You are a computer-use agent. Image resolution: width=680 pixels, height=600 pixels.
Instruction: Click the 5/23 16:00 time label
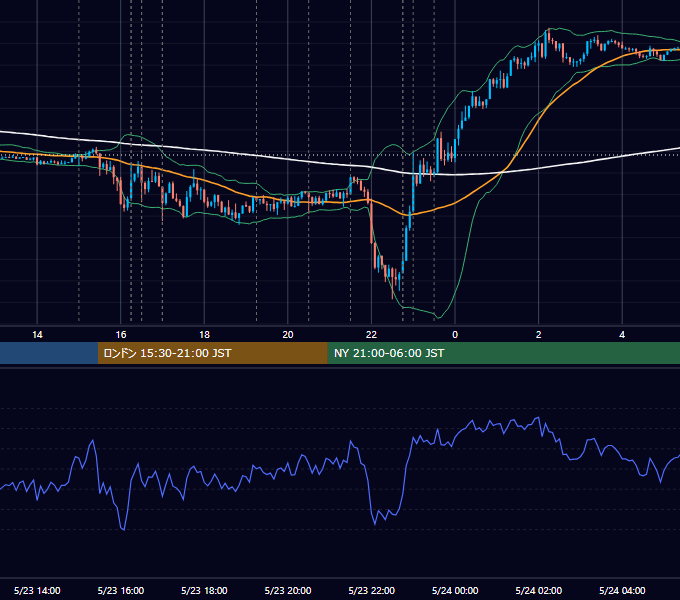pyautogui.click(x=121, y=590)
